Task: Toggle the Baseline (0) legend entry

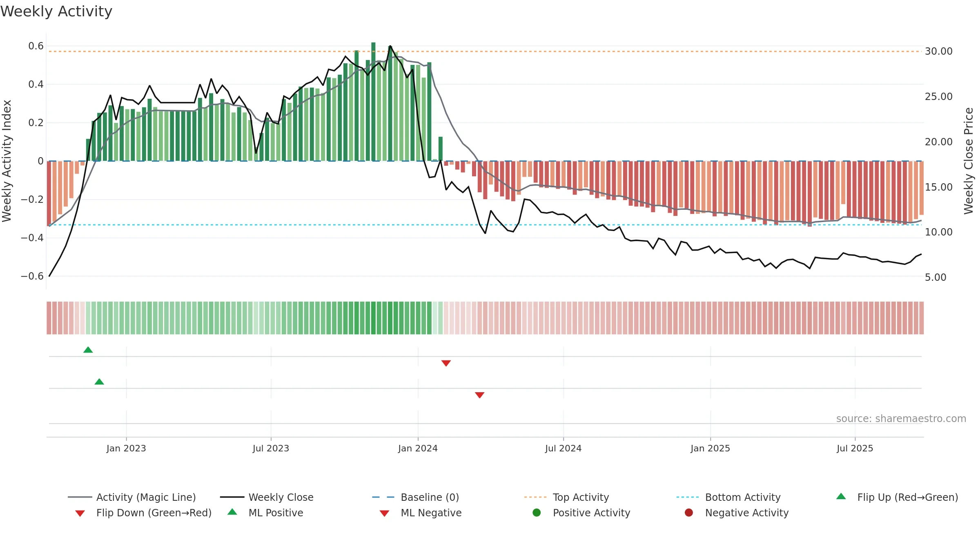Action: (416, 497)
